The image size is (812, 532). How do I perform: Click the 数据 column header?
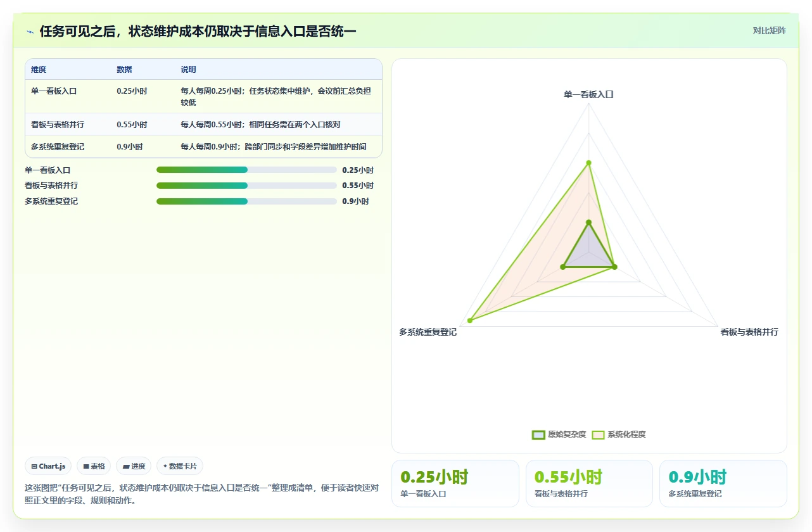124,70
